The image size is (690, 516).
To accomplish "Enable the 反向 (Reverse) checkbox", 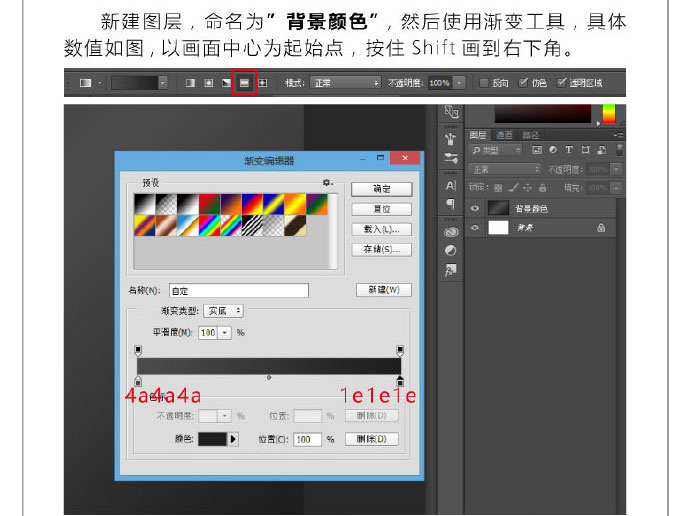I will pyautogui.click(x=485, y=82).
